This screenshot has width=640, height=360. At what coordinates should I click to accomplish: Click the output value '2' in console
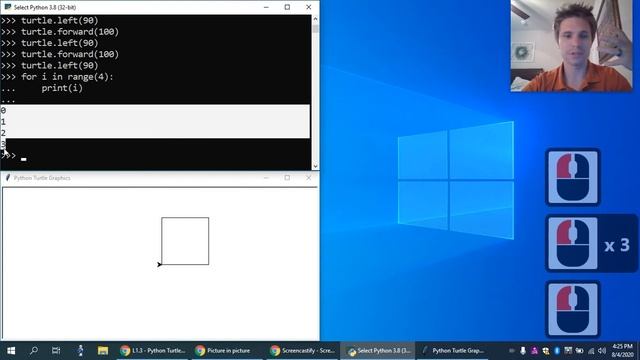point(3,133)
